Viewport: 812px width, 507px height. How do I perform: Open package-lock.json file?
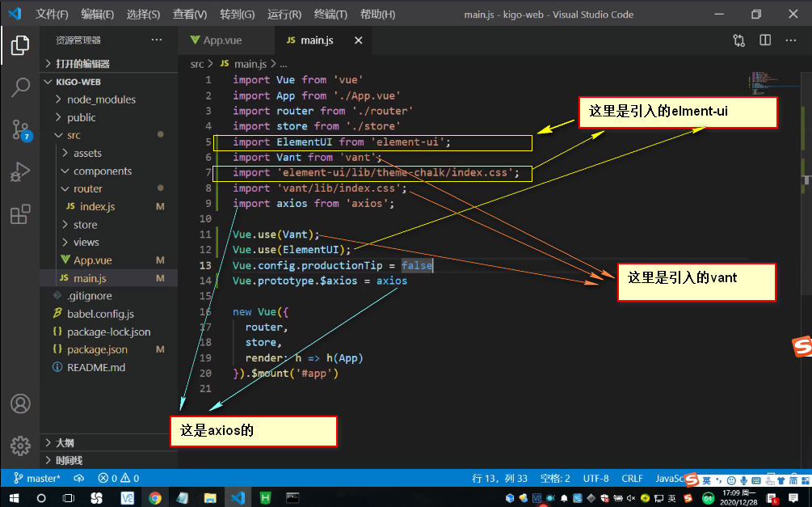coord(109,332)
